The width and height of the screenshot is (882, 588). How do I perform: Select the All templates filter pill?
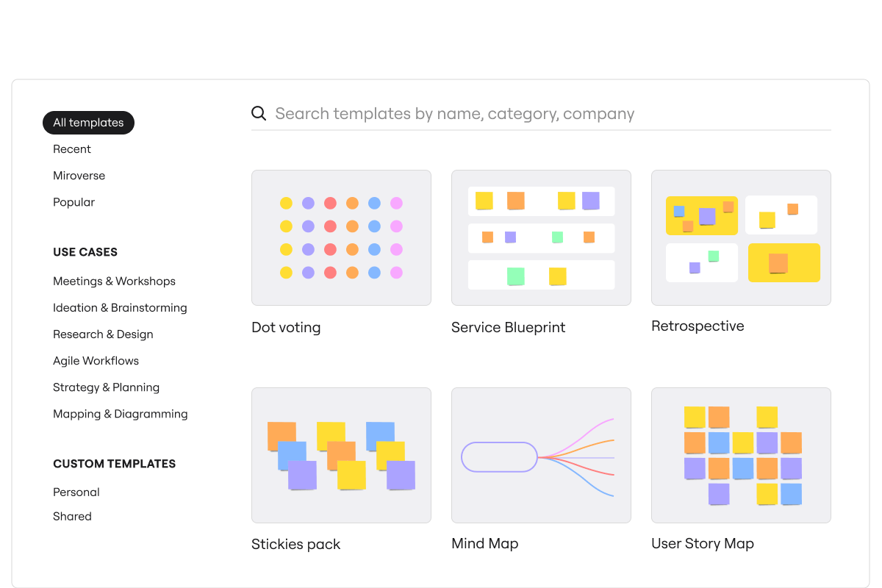[88, 123]
